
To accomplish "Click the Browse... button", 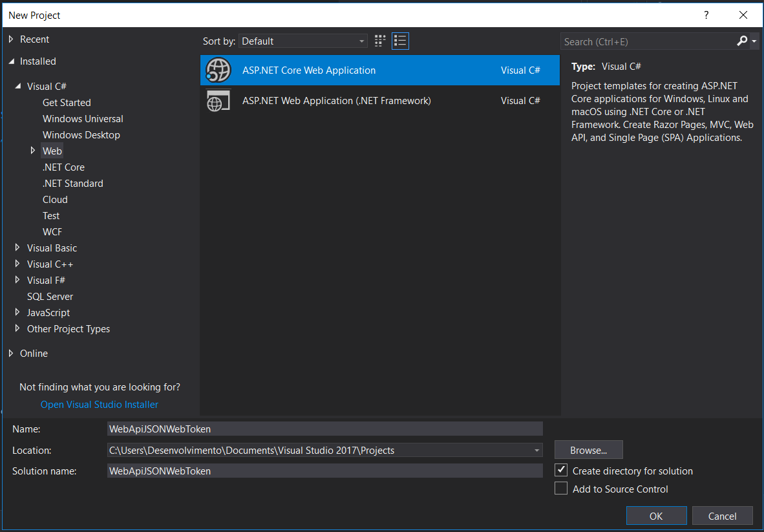I will pos(589,450).
